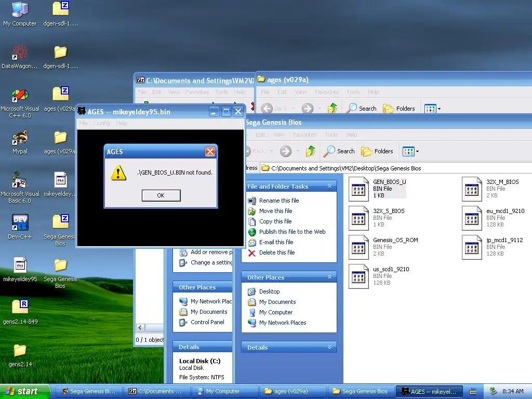This screenshot has width=532, height=399.
Task: Select Genesis_OS_ROM file icon
Action: pyautogui.click(x=358, y=247)
